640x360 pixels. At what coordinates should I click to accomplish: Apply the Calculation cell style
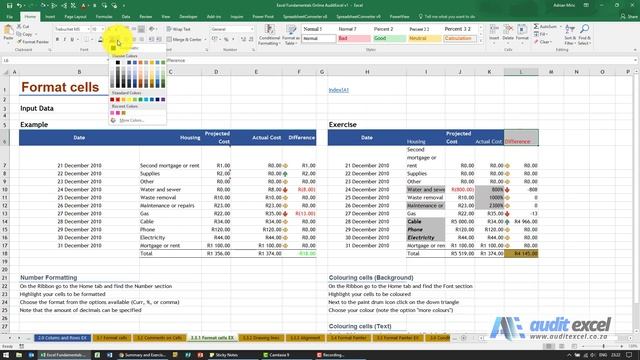click(x=460, y=39)
